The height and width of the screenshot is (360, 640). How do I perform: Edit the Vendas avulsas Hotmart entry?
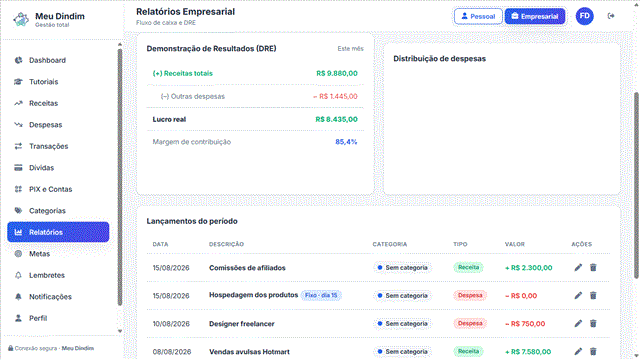coord(578,351)
